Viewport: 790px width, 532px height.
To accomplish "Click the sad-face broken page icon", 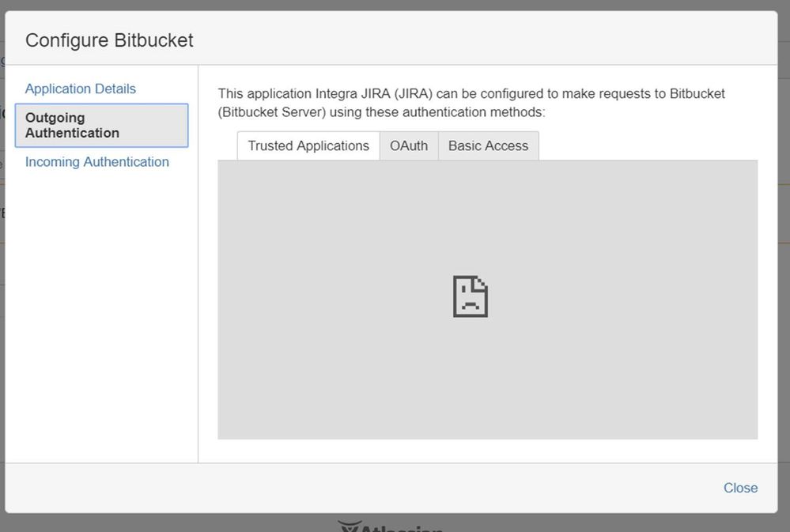I will [470, 296].
